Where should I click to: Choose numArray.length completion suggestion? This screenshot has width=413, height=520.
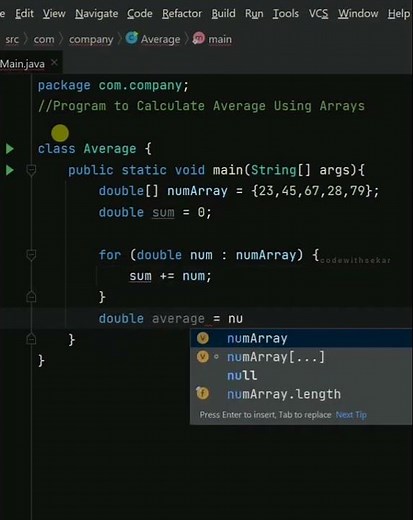pyautogui.click(x=301, y=394)
